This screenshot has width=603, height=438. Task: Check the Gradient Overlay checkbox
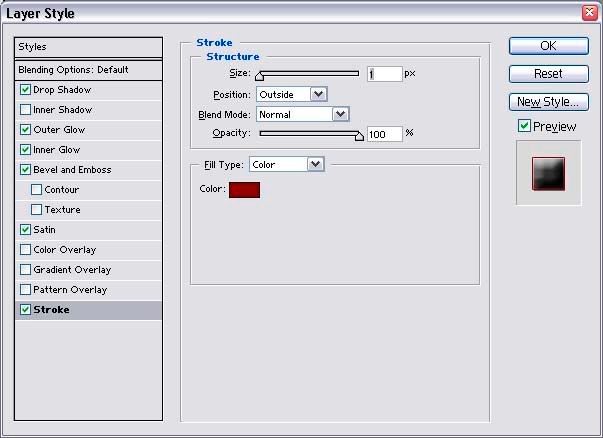click(x=25, y=270)
